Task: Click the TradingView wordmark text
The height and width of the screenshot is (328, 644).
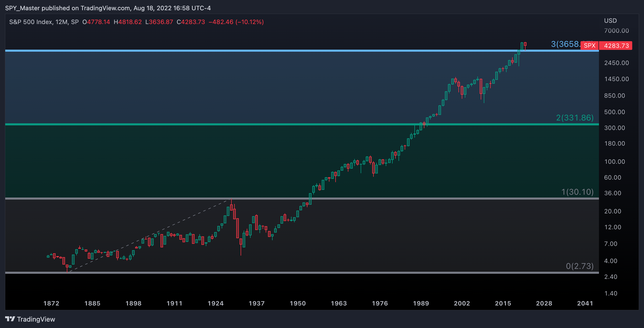Action: point(36,319)
